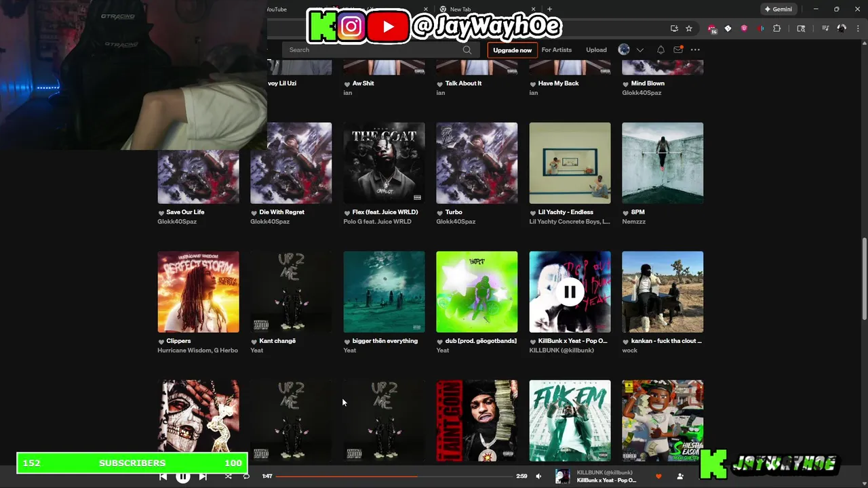Open artist Polo G feat. Juice WRLD
Image resolution: width=868 pixels, height=488 pixels.
click(x=377, y=222)
